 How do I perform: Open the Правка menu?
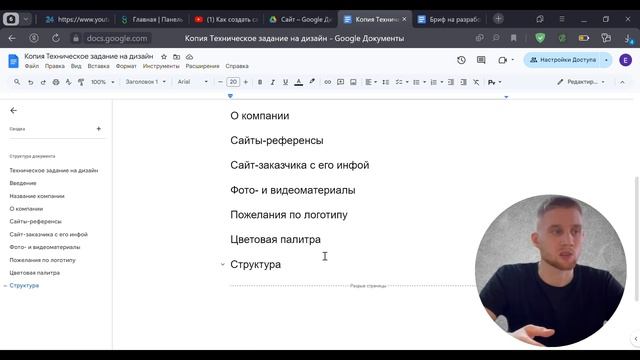(x=55, y=66)
